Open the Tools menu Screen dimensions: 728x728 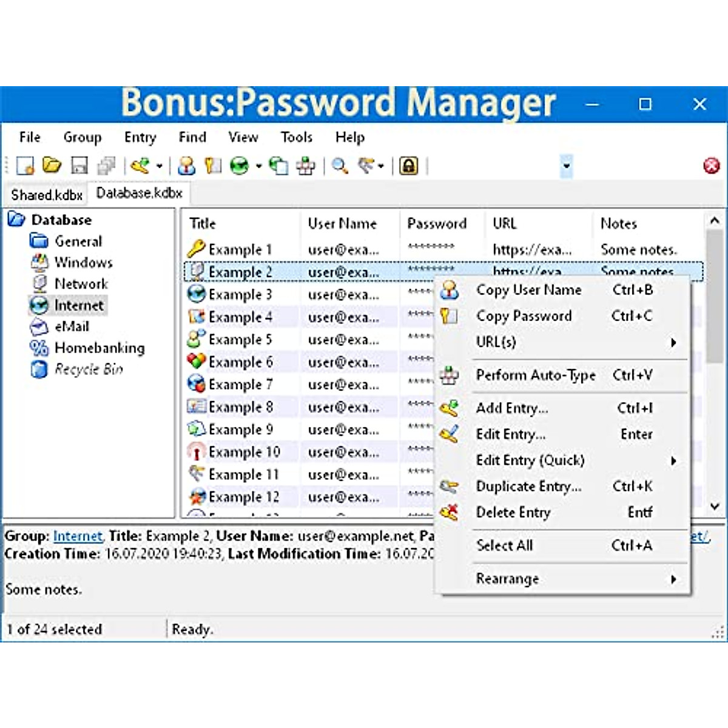[295, 137]
